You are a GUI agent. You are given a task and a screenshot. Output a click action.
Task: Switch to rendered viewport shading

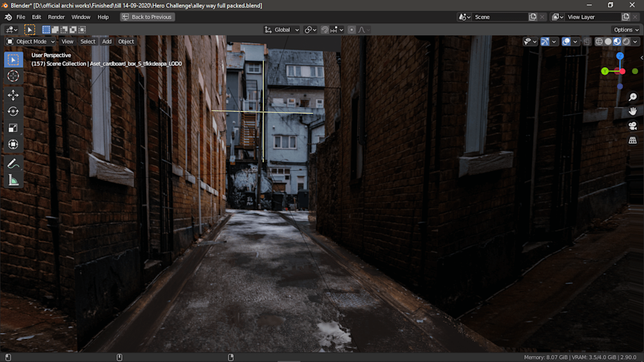[x=627, y=41]
